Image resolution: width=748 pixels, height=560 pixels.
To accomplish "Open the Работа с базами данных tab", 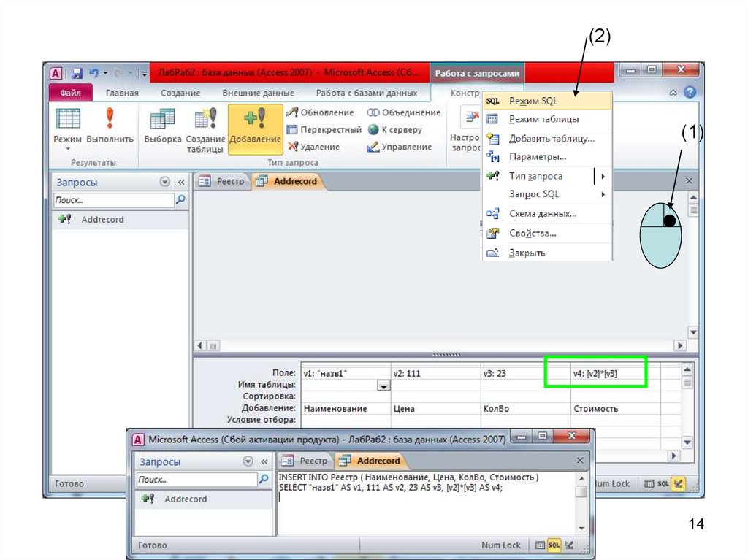I will coord(367,93).
